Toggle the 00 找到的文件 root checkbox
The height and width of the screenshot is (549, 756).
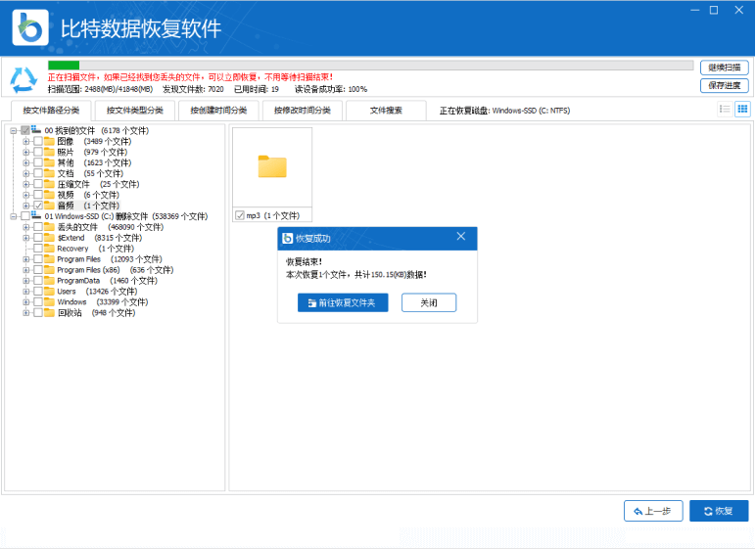click(x=25, y=130)
